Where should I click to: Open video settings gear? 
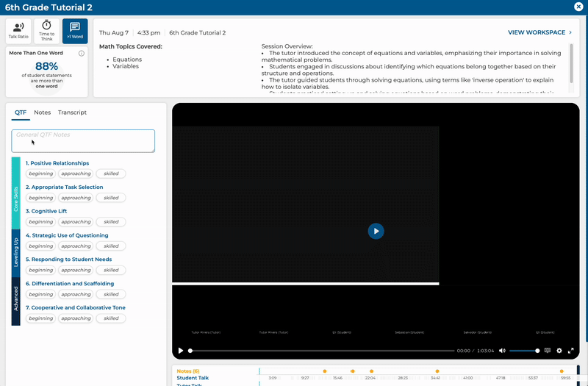[559, 351]
